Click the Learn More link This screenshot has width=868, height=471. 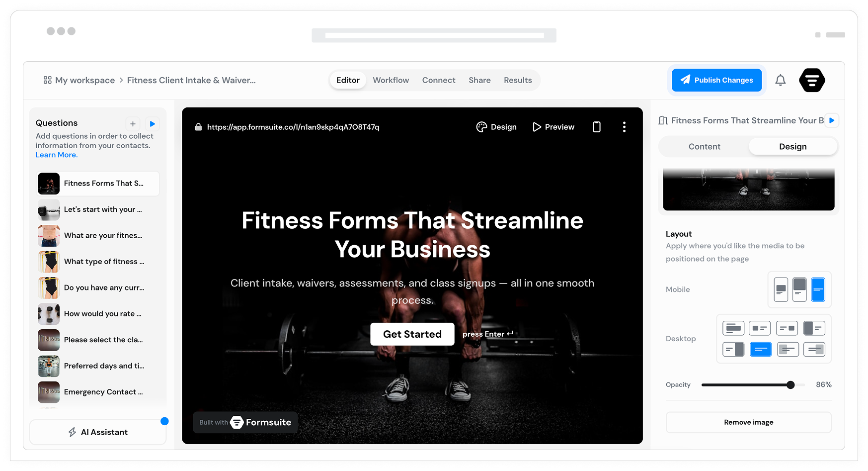57,155
